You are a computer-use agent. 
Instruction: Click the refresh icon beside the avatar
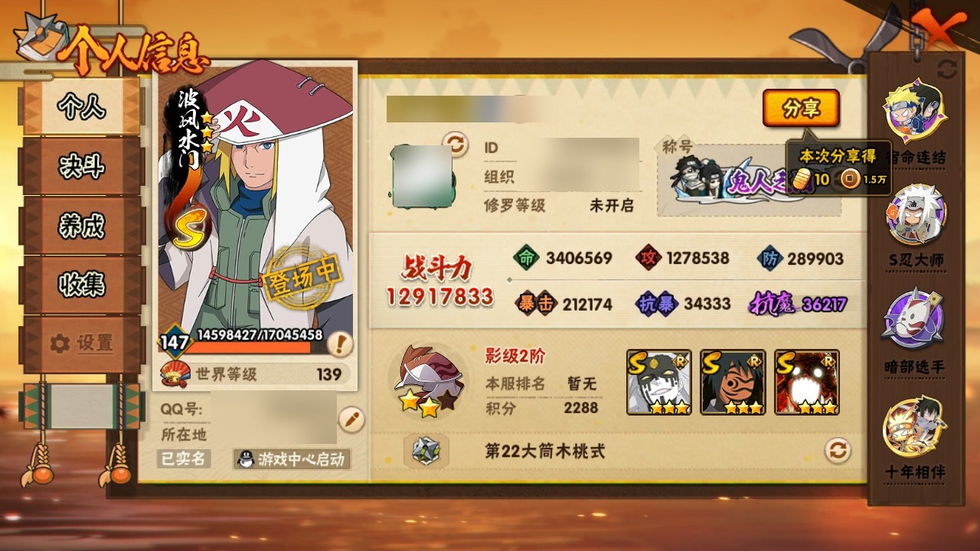coord(456,144)
